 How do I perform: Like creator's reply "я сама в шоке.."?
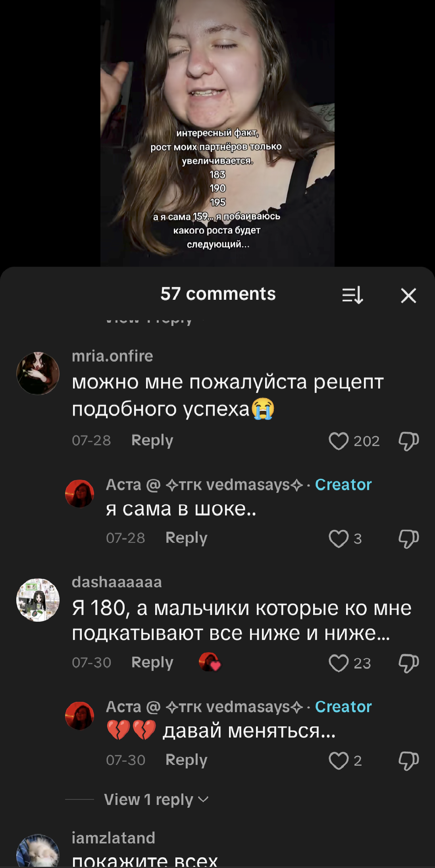[339, 538]
